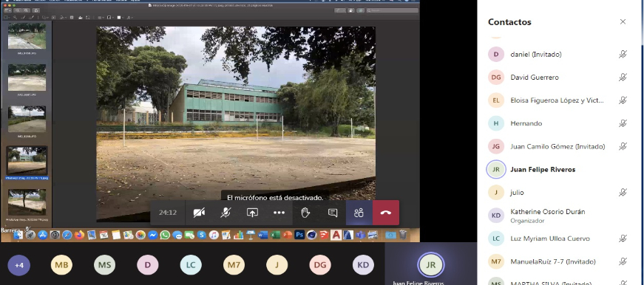Image resolution: width=644 pixels, height=285 pixels.
Task: Click muted mic icon beside julio
Action: pyautogui.click(x=623, y=192)
